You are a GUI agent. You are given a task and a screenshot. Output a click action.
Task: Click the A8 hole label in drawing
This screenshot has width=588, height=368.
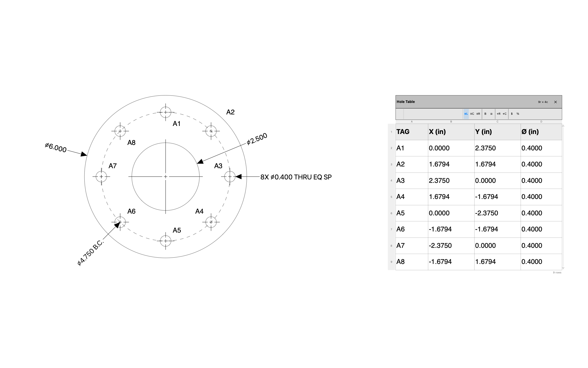[131, 143]
